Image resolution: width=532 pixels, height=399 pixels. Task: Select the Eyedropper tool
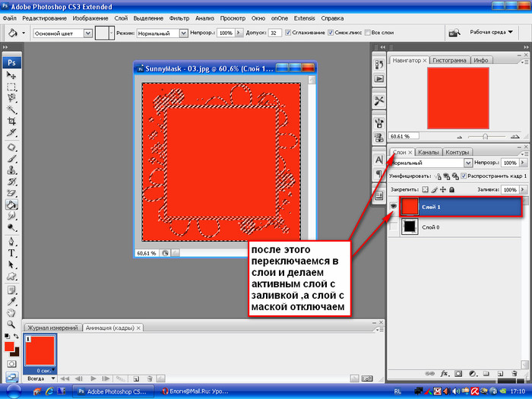[x=11, y=302]
